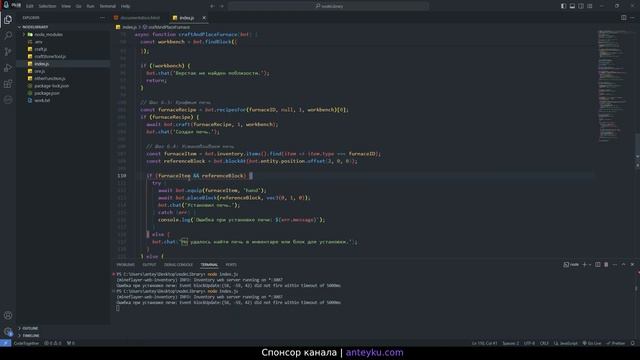Toggle primary side bar layout icon
The width and height of the screenshot is (640, 360).
point(563,6)
